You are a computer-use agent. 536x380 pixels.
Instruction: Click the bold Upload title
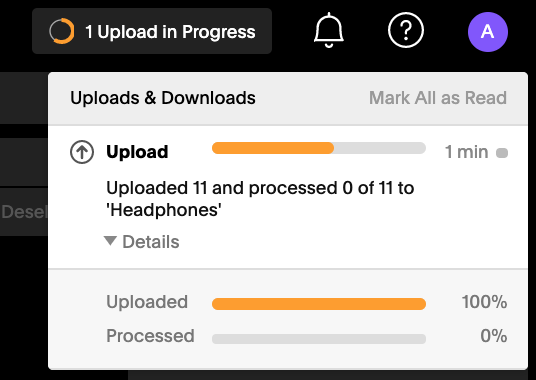(x=137, y=152)
